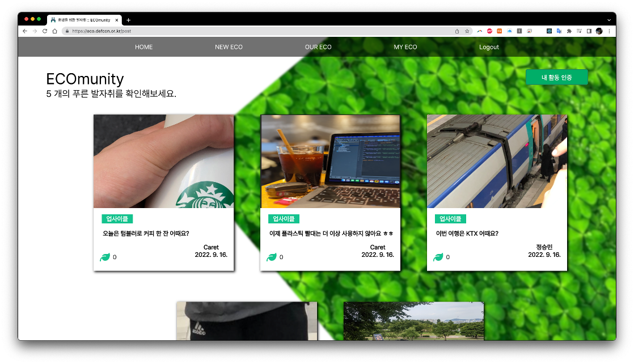Open post titled 이번 여행은 KTX 어때요?
Screen dimensions: 634x364
[x=467, y=234]
